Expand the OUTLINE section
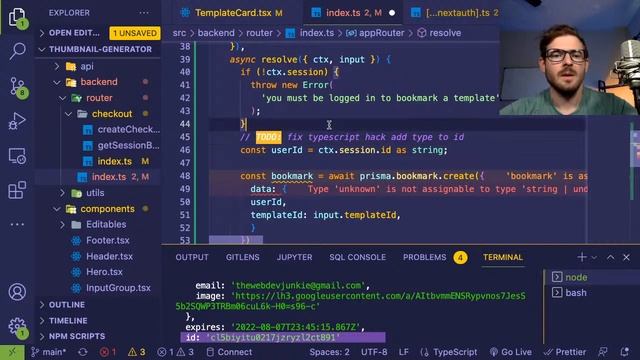Screen dimensions: 640x360 tap(67, 305)
